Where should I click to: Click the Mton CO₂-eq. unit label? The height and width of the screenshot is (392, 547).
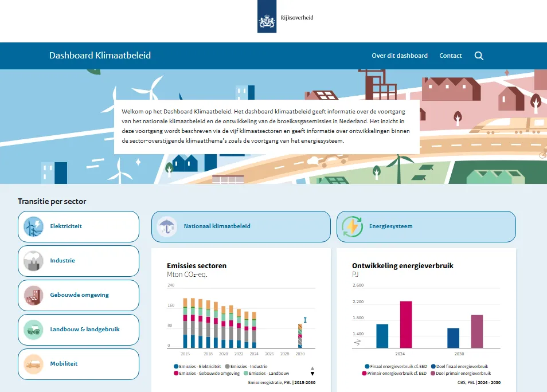point(187,275)
